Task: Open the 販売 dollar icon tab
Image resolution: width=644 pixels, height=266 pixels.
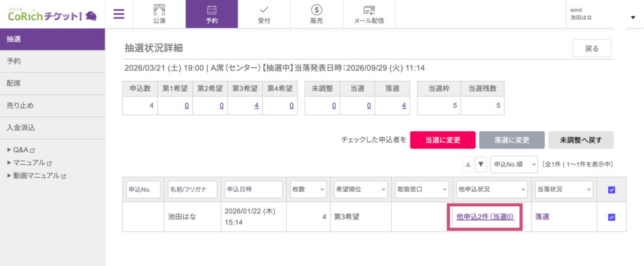Action: [317, 14]
